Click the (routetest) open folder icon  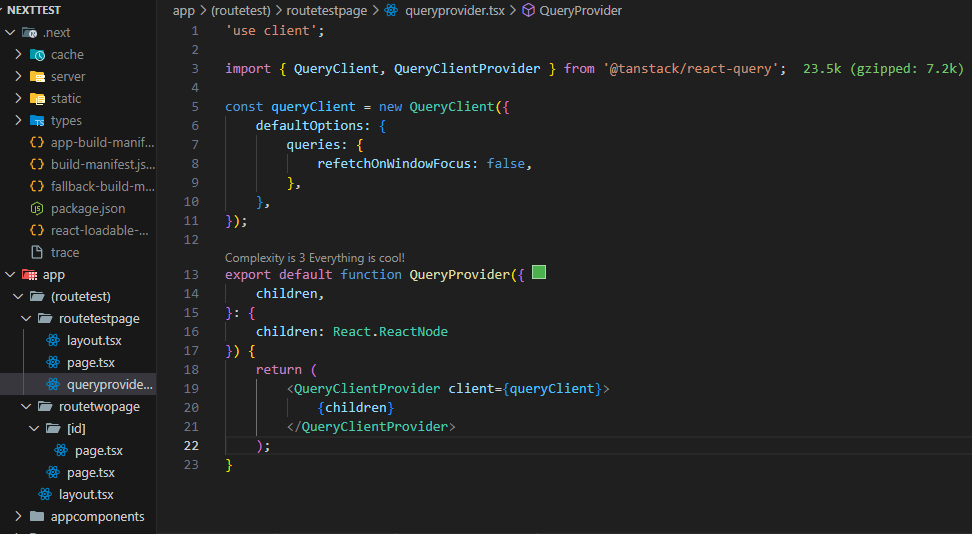(37, 296)
